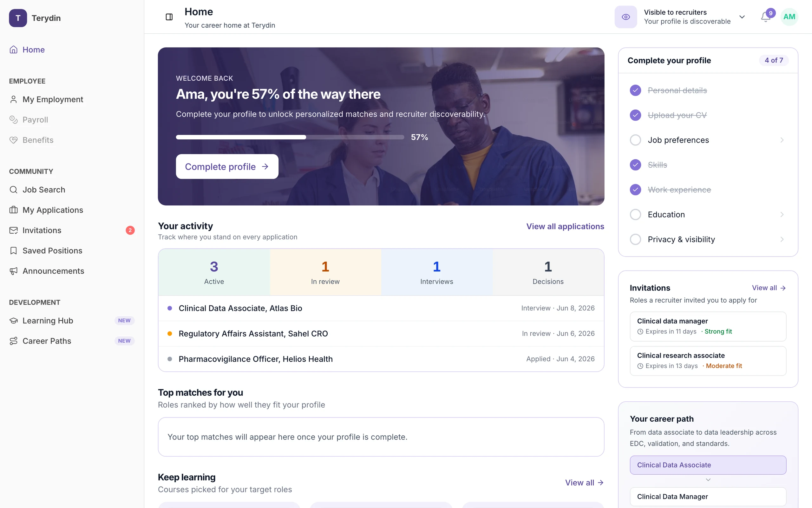This screenshot has height=508, width=812.
Task: Open the AM user avatar
Action: (789, 17)
